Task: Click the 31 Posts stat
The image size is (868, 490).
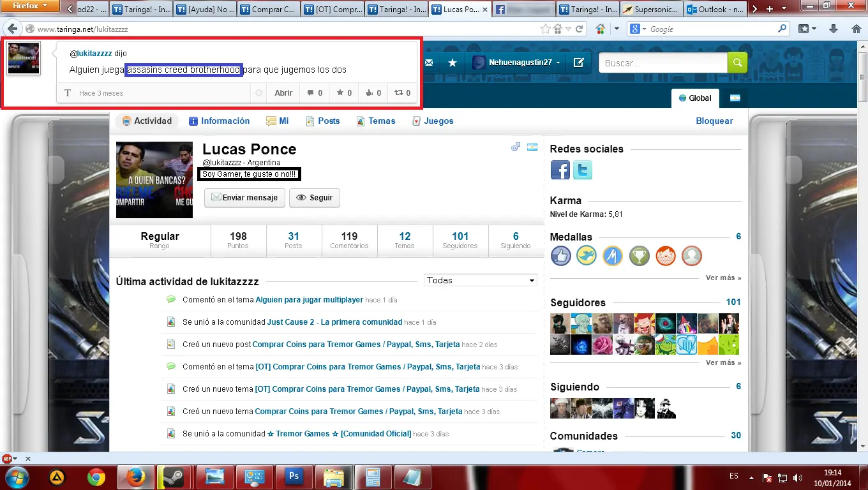Action: [x=294, y=240]
